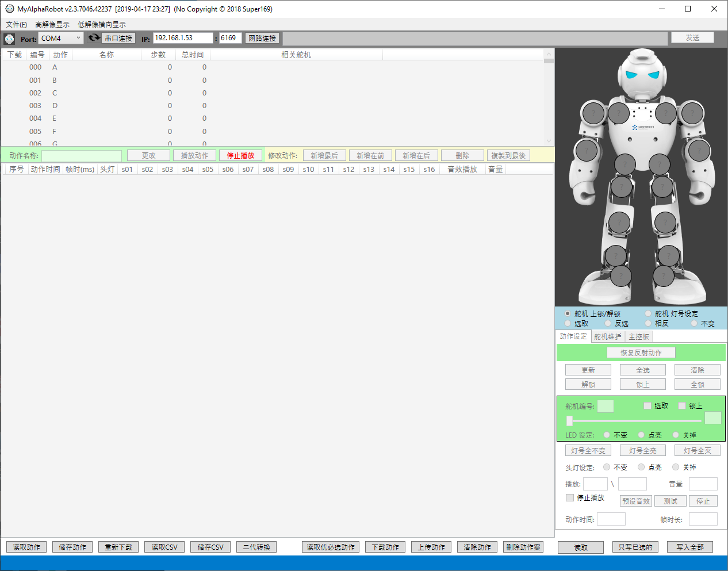
Task: Click the robot head icon beside Port
Action: pos(10,39)
